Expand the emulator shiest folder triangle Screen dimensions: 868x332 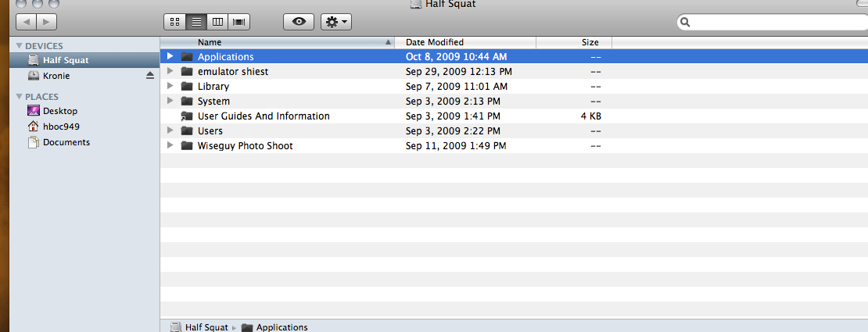170,71
